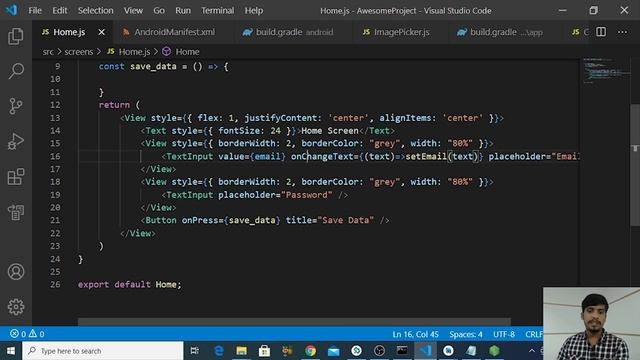The image size is (640, 360).
Task: Show hidden system tray icons
Action: pyautogui.click(x=531, y=351)
